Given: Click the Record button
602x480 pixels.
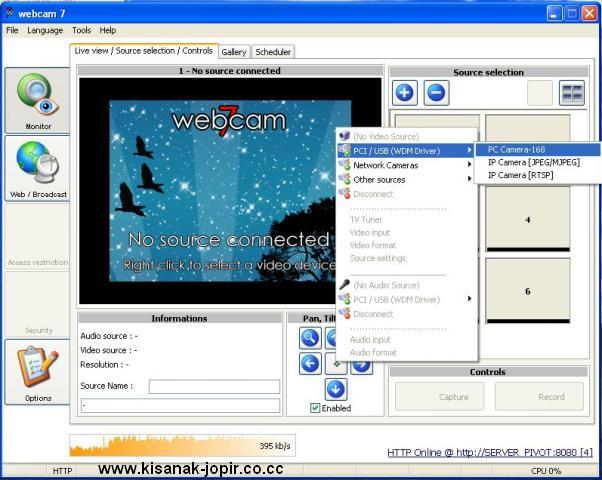Looking at the screenshot, I should 539,397.
